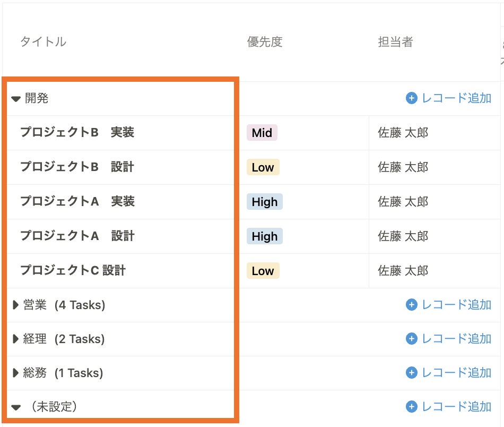Click the Mid priority tag

262,133
